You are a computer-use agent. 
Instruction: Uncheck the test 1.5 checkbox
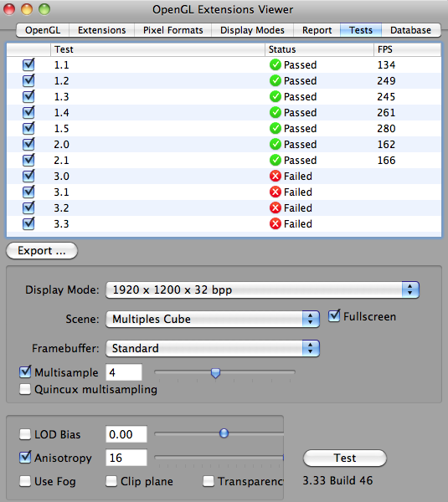coord(28,128)
